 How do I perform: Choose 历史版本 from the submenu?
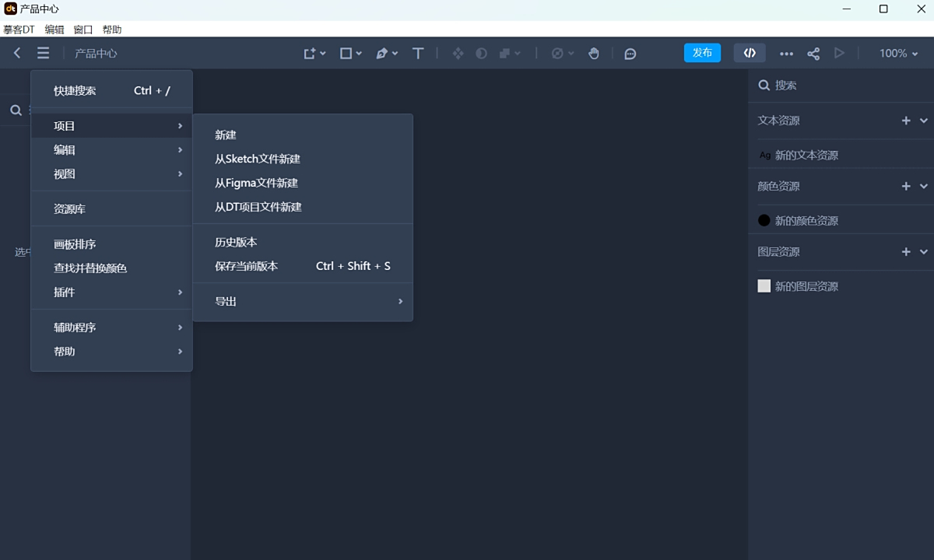click(x=236, y=242)
